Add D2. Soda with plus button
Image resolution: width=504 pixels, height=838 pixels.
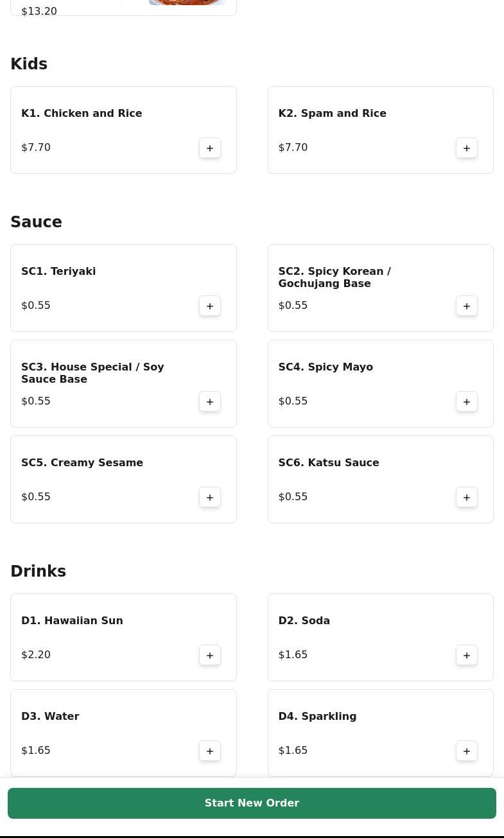pyautogui.click(x=467, y=656)
